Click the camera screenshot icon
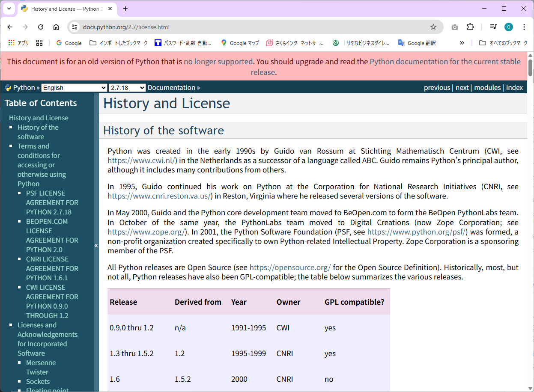This screenshot has width=534, height=392. [x=454, y=27]
